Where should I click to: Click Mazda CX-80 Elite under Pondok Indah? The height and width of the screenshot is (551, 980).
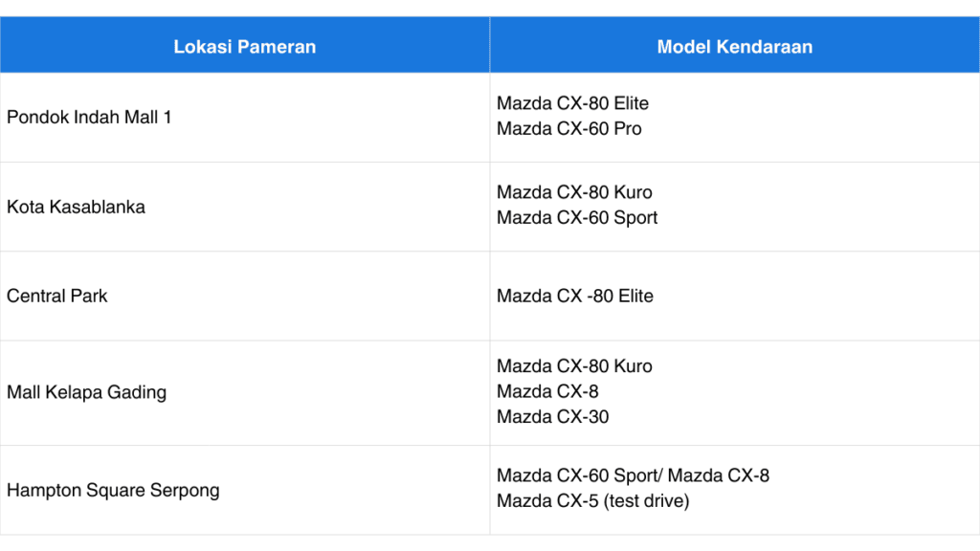[572, 103]
